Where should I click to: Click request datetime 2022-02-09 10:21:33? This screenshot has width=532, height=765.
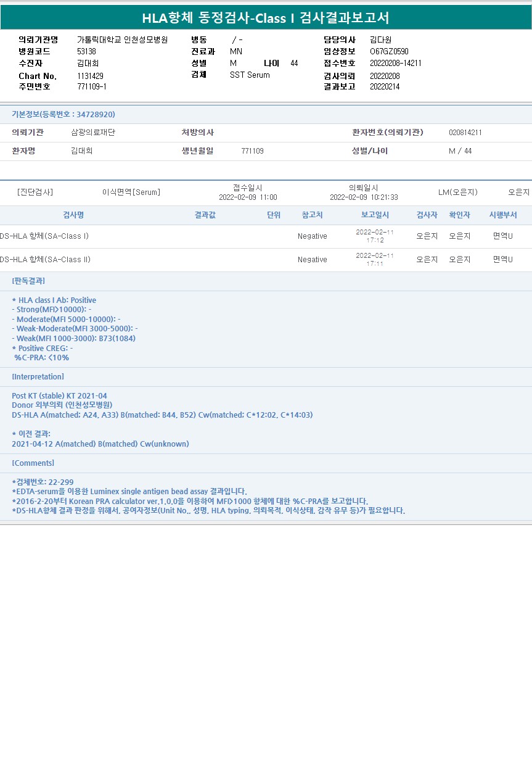(364, 197)
